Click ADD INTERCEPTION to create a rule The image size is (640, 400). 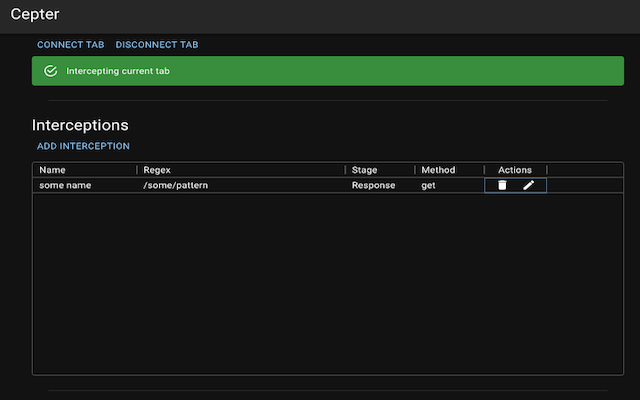tap(83, 146)
